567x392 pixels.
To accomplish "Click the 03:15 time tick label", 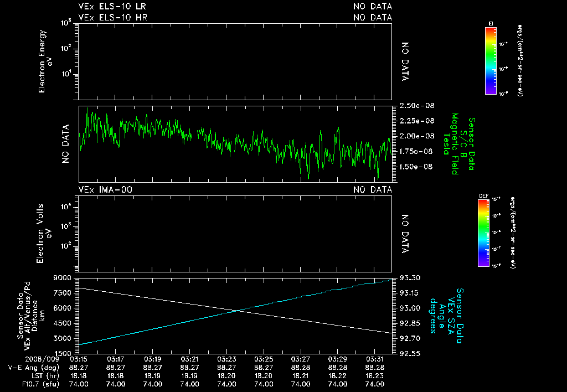I will tap(79, 359).
